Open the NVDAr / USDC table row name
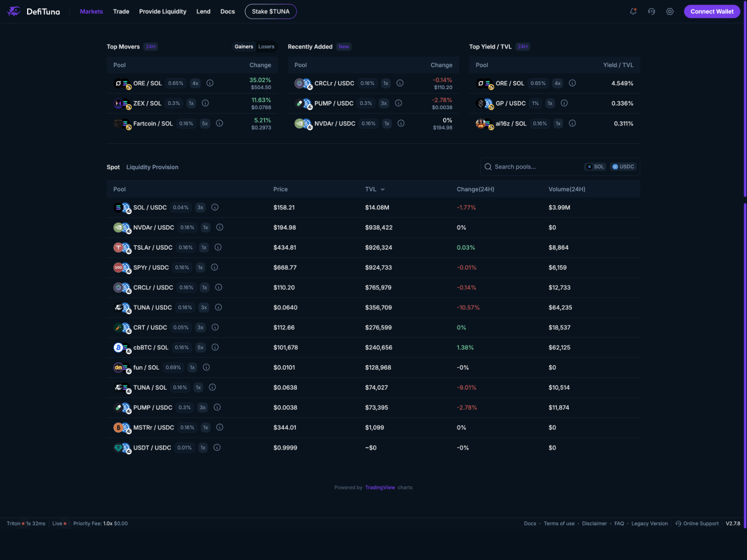The width and height of the screenshot is (747, 560). 154,227
